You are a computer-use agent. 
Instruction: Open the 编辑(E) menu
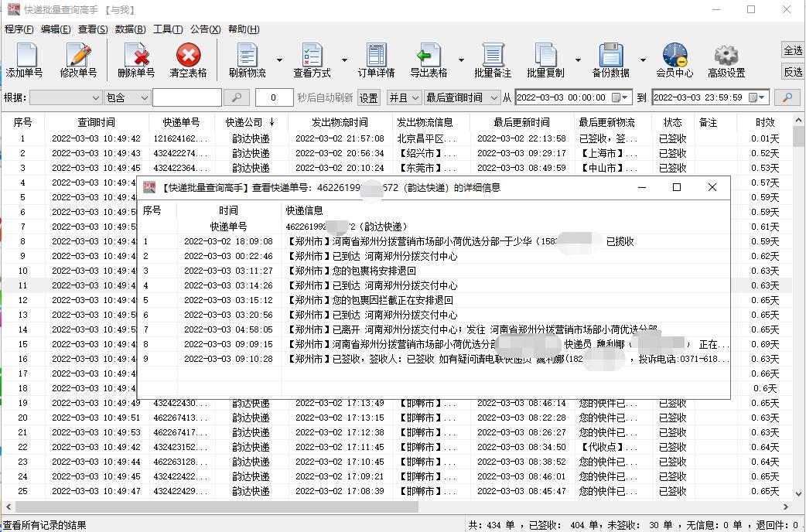point(56,29)
